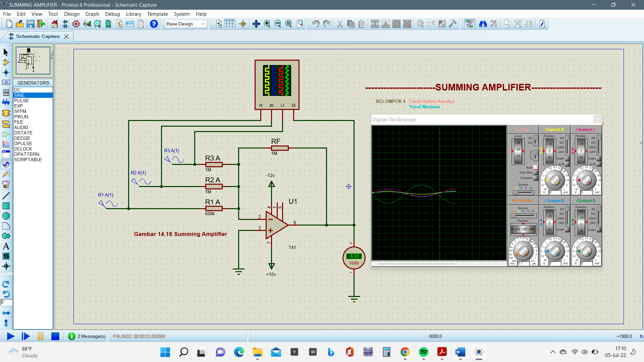Image resolution: width=644 pixels, height=362 pixels.
Task: Click the Save Project toolbar icon
Action: (x=31, y=24)
